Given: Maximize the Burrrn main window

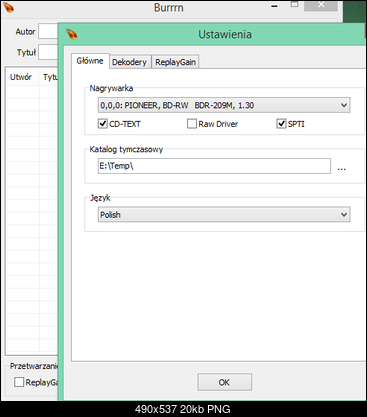Looking at the screenshot, I should [294, 5].
